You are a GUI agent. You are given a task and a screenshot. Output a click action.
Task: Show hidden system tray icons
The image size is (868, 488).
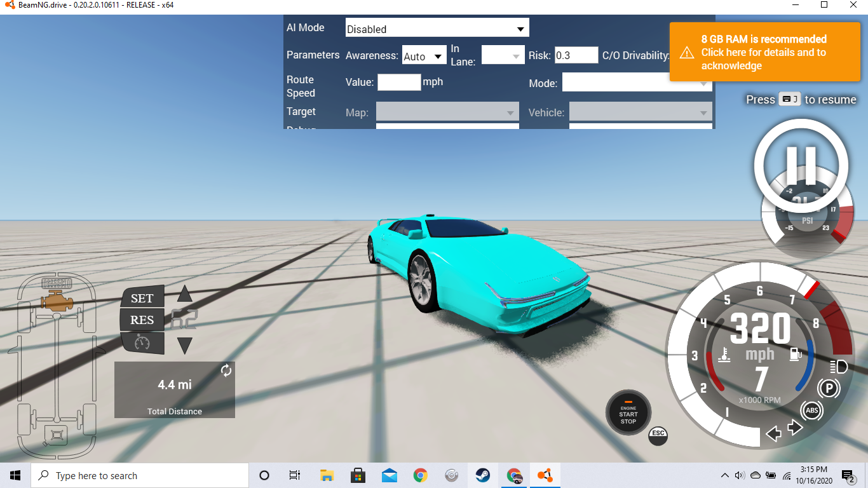pyautogui.click(x=725, y=475)
